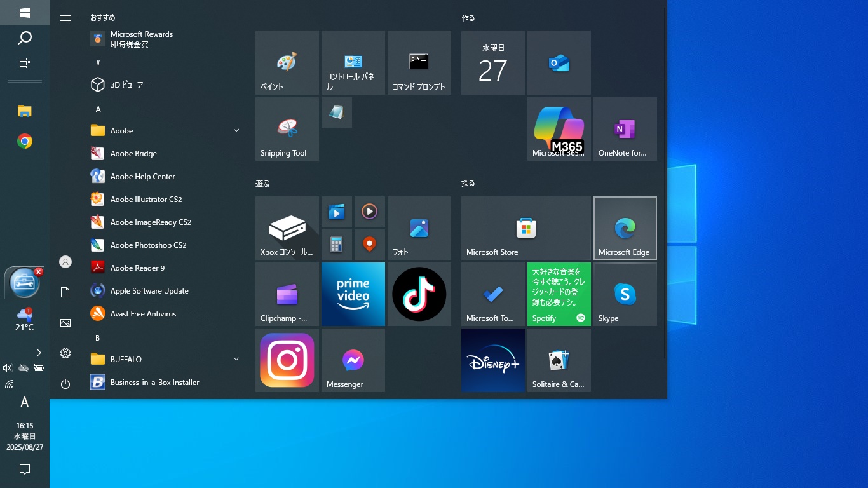Open File Explorer from the taskbar
868x488 pixels.
pos(25,111)
